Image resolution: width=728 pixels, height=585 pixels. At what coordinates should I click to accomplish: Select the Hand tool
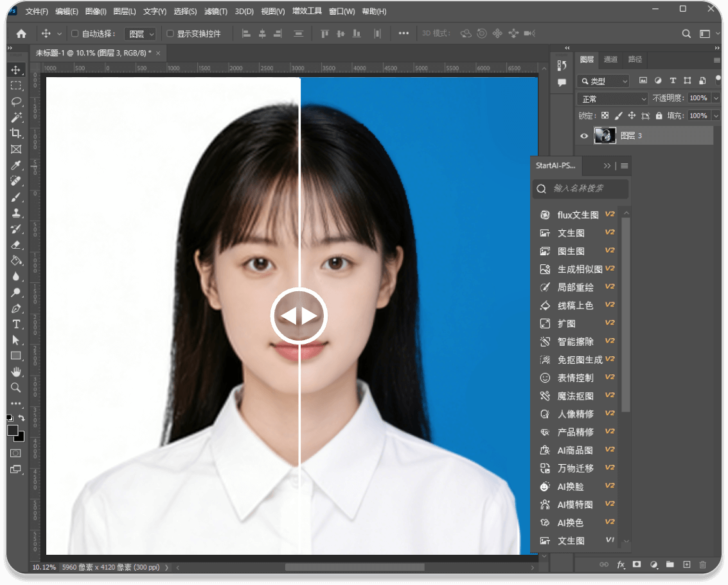16,372
